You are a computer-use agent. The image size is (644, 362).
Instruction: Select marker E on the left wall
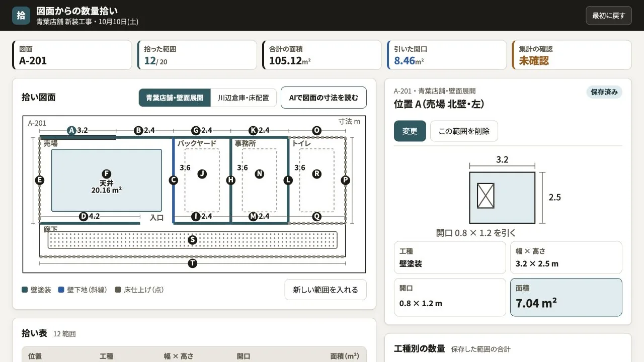40,180
